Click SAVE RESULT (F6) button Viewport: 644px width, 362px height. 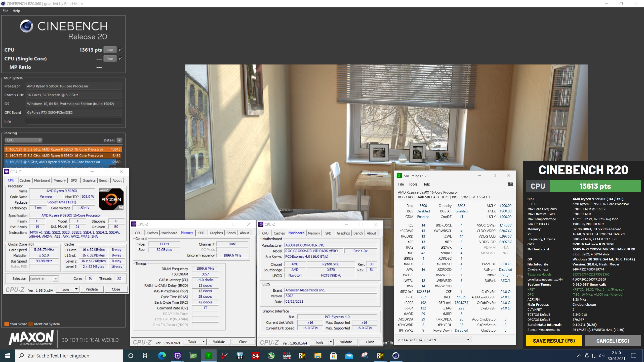(x=554, y=341)
